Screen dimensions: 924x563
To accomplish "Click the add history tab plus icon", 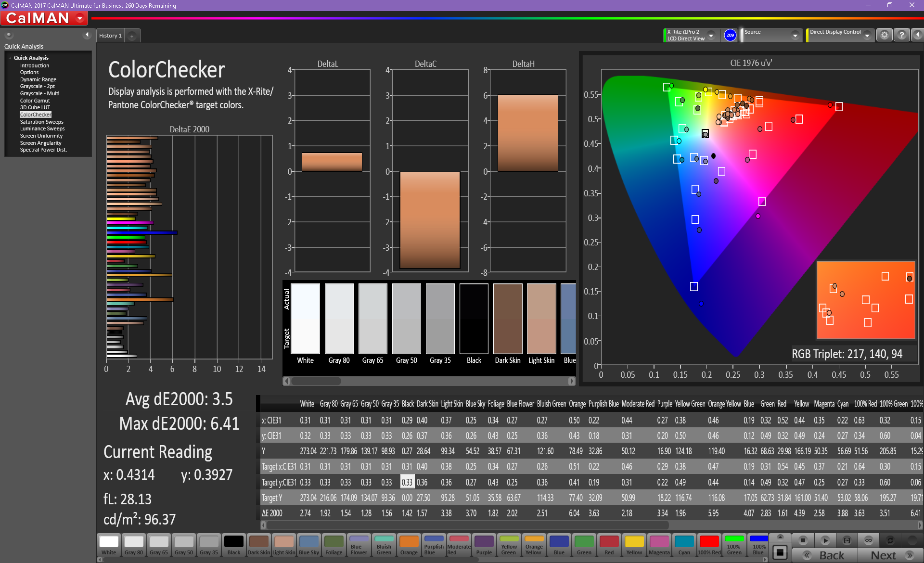I will [132, 36].
